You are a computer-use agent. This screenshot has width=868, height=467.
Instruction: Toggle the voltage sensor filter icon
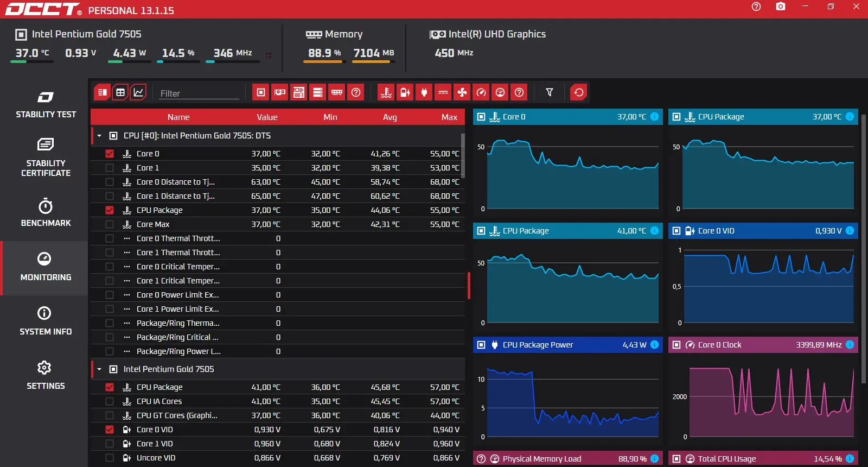(x=405, y=92)
